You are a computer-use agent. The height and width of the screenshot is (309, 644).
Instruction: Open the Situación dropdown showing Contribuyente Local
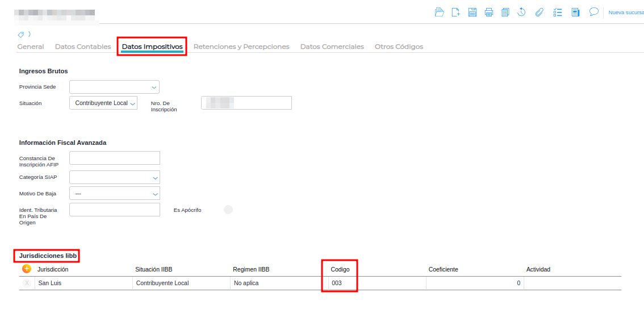pyautogui.click(x=103, y=103)
